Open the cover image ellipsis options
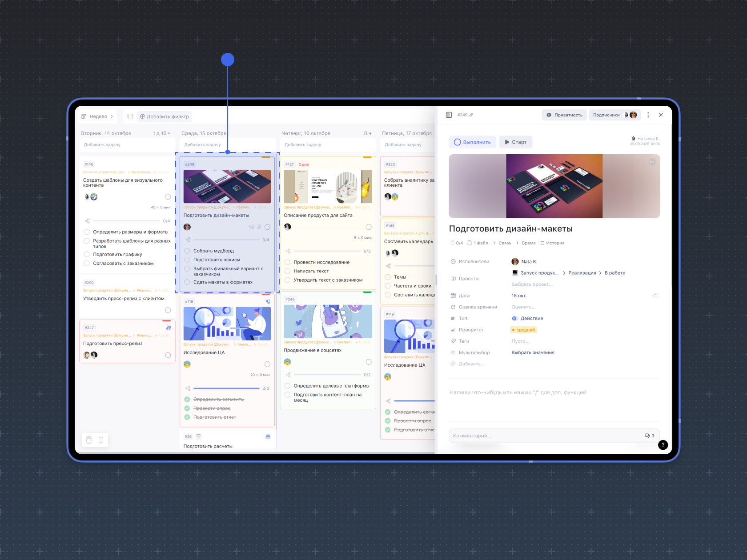747x560 pixels. (x=652, y=162)
